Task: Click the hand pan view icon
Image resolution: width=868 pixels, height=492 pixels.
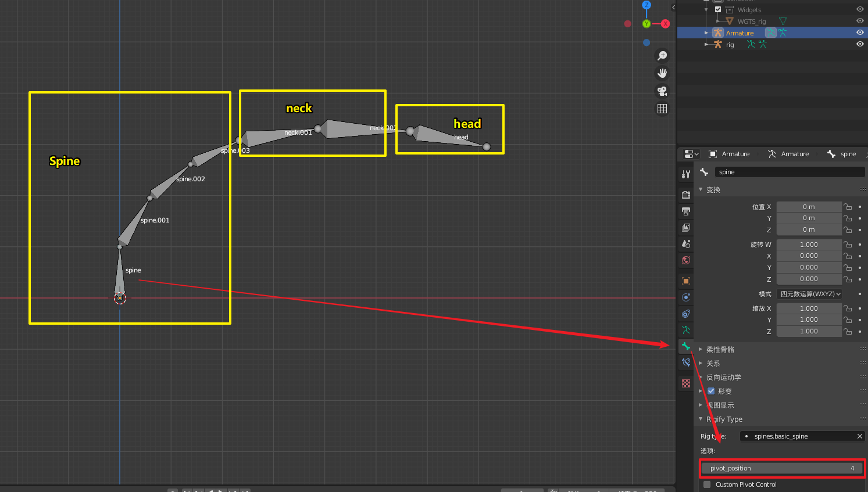Action: click(x=662, y=73)
